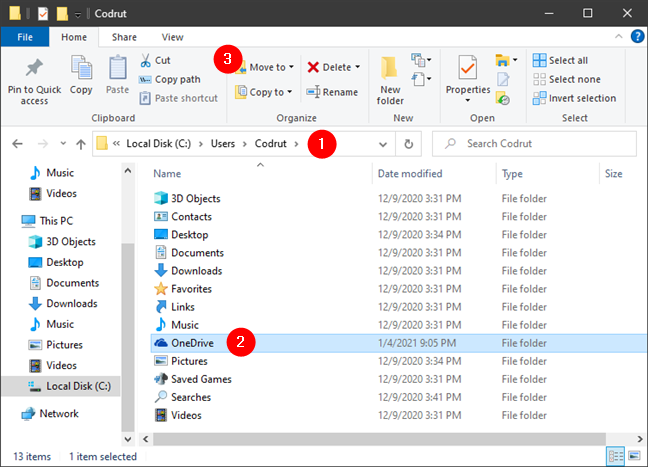The image size is (648, 467).
Task: Select the Home ribbon tab
Action: 74,37
